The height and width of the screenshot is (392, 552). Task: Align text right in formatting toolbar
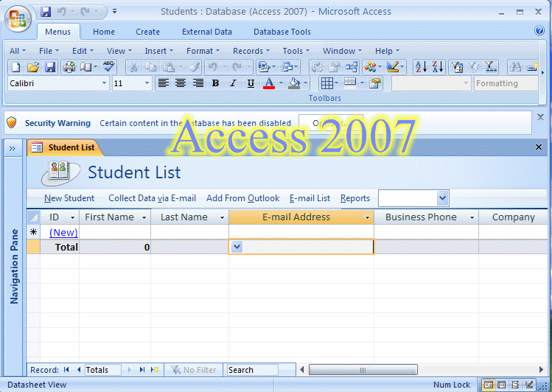click(x=198, y=83)
